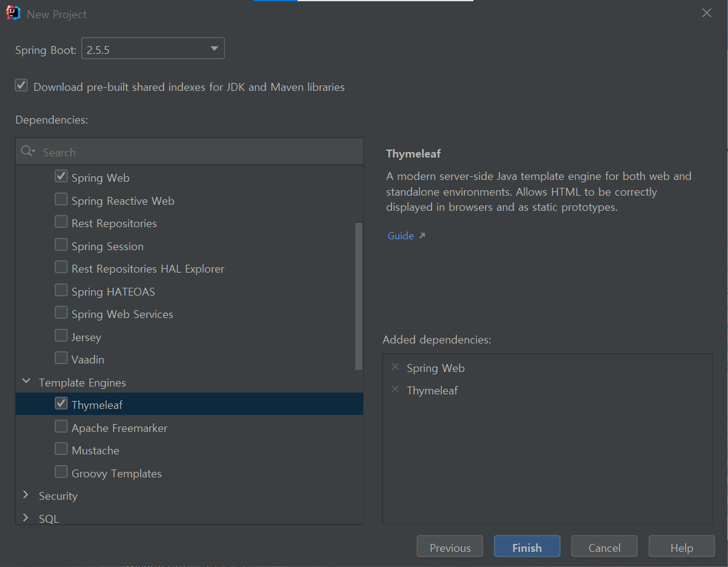Click the Help button
728x567 pixels.
click(x=681, y=548)
